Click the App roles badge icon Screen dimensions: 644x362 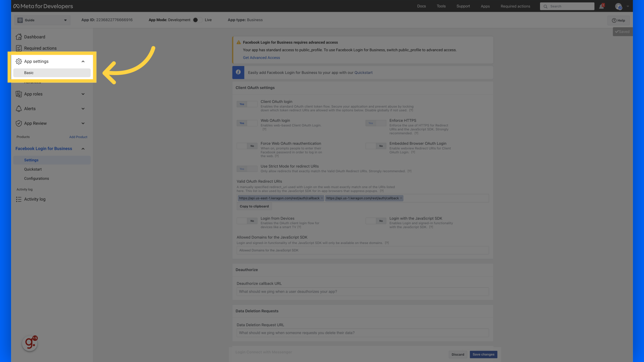[x=19, y=94]
